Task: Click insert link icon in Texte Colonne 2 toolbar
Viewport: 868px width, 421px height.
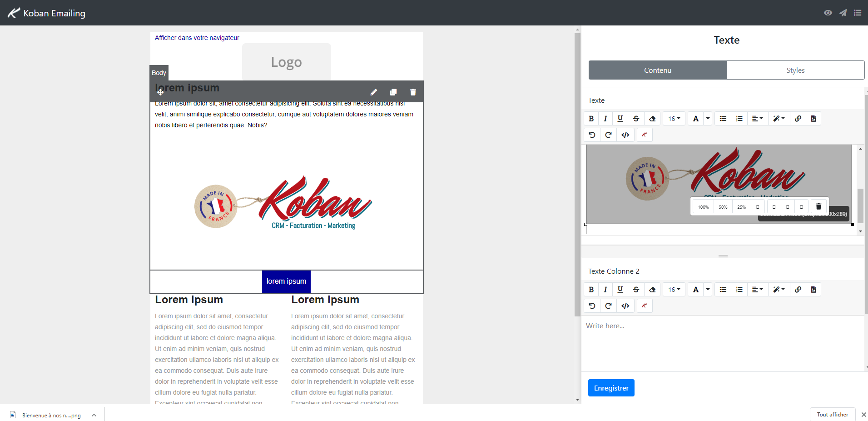Action: point(798,290)
